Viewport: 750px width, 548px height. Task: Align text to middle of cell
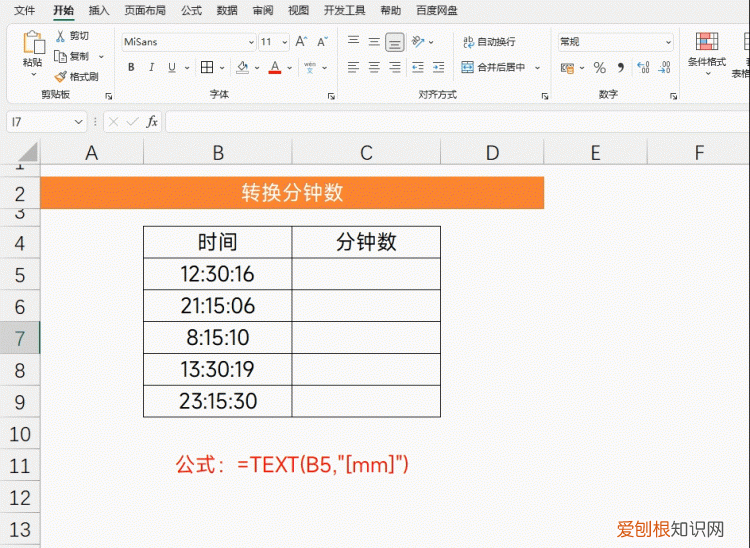point(374,42)
